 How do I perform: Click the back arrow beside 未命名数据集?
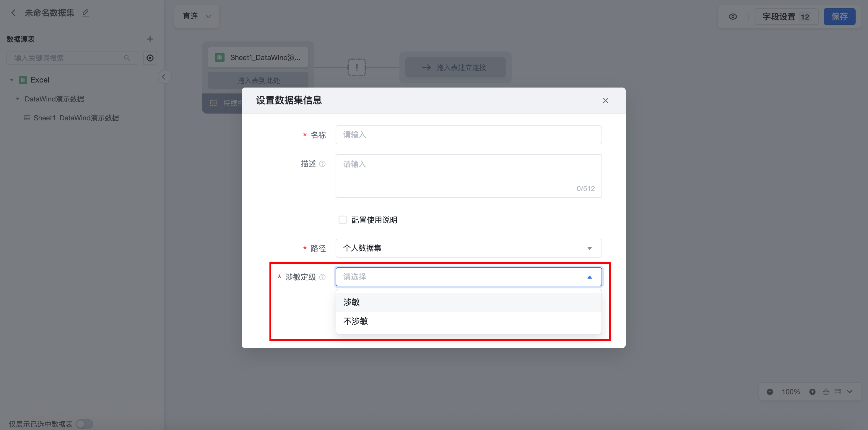click(x=14, y=13)
